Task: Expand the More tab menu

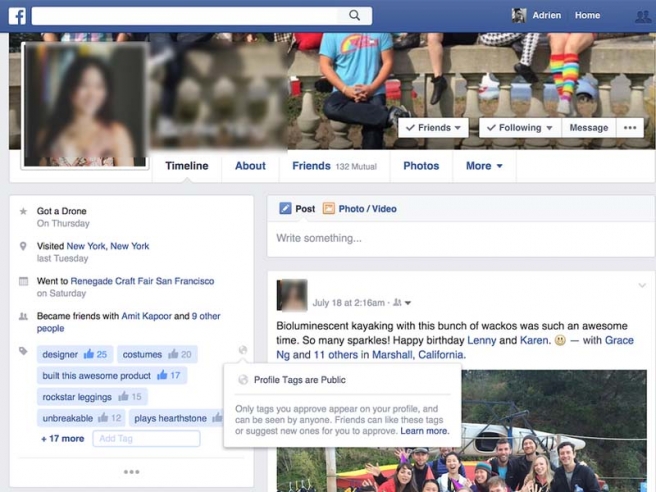Action: (x=484, y=166)
